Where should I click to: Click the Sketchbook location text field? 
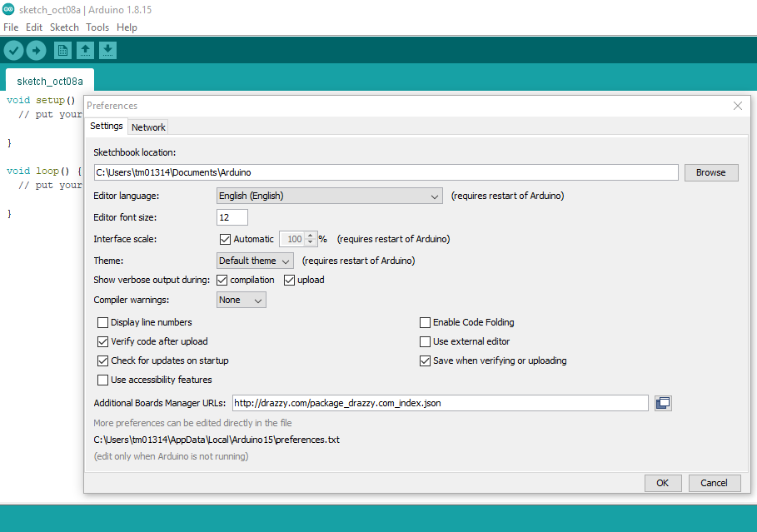tap(386, 172)
